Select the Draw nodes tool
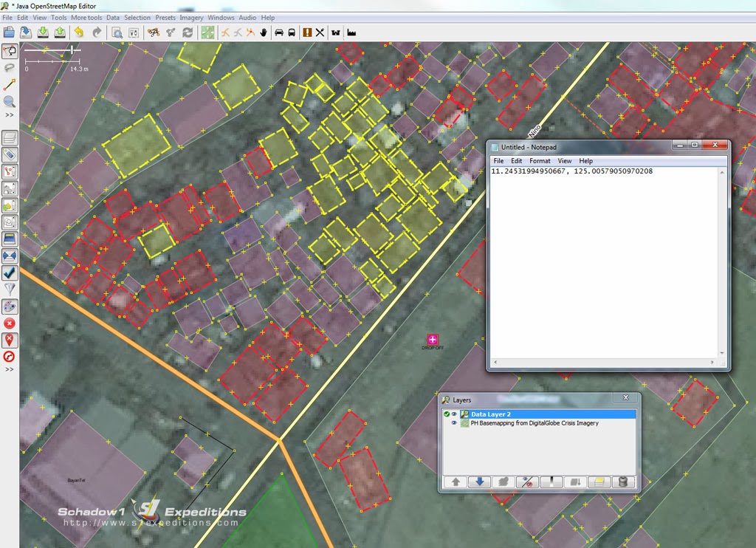This screenshot has width=756, height=548. click(x=9, y=83)
